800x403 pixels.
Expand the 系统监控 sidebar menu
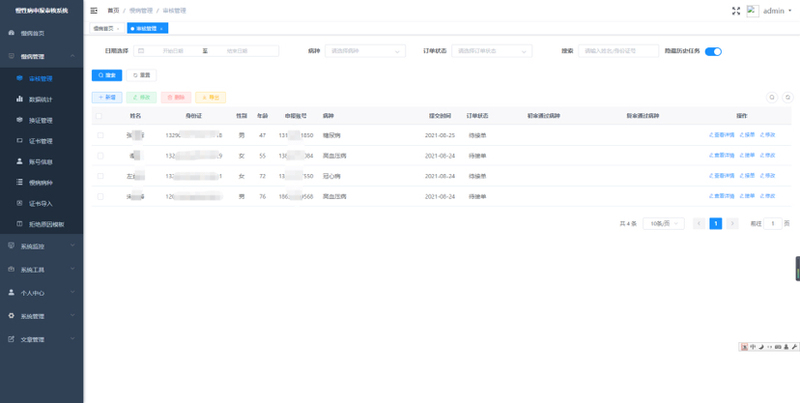tap(41, 246)
